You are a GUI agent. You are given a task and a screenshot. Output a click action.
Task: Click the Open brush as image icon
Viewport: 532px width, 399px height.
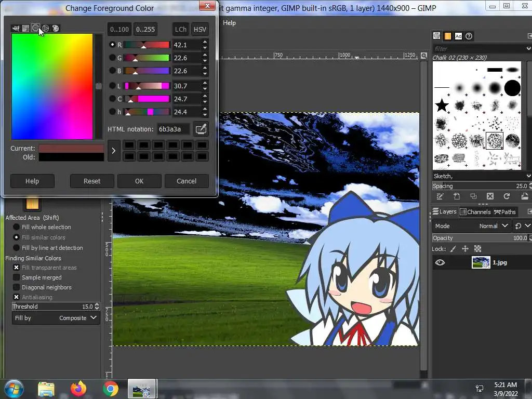tap(525, 196)
